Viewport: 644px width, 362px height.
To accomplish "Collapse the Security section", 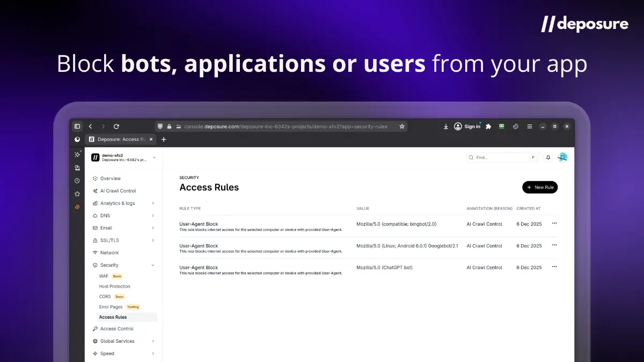I will point(154,264).
